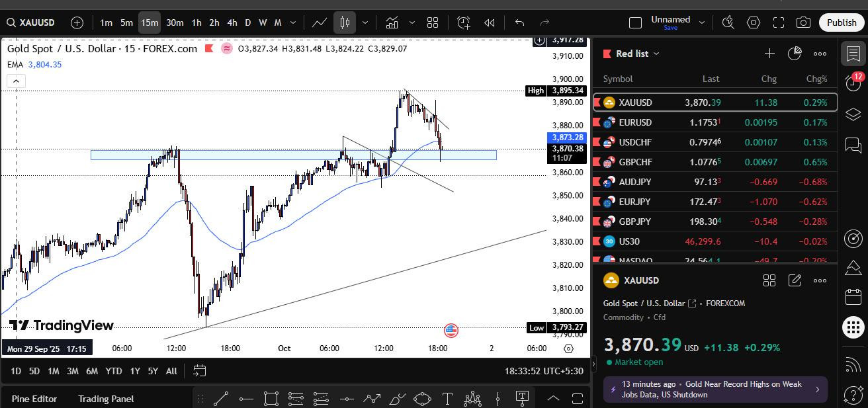Open the Trading Panel tab
Screen dimensions: 868x408
coord(106,399)
